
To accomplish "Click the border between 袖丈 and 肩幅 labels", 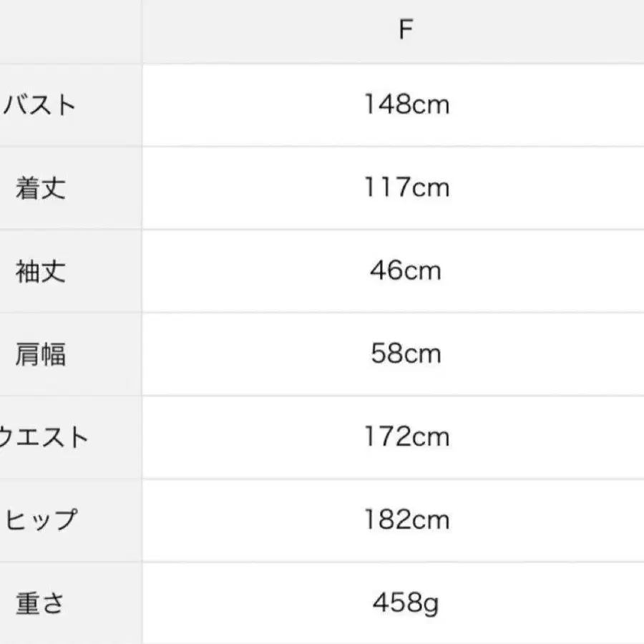I will click(70, 313).
